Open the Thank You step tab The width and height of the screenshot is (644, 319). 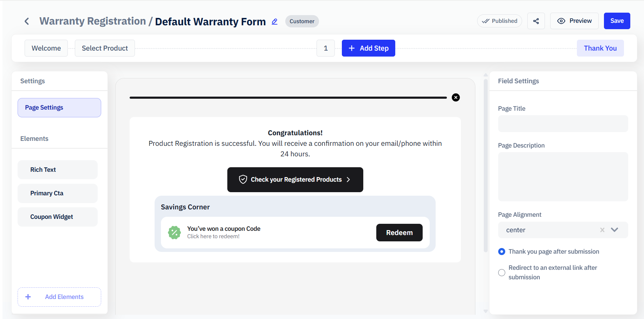[600, 48]
